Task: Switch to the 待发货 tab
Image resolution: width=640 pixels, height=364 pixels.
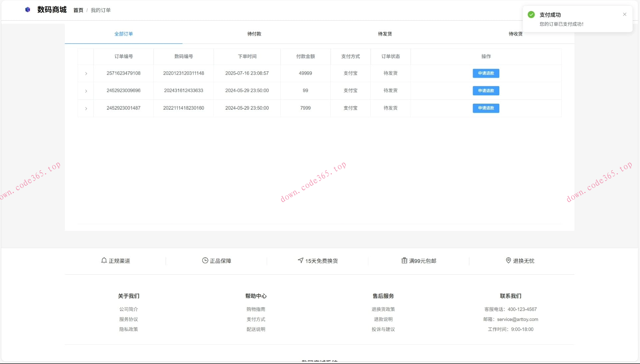Action: (x=385, y=34)
